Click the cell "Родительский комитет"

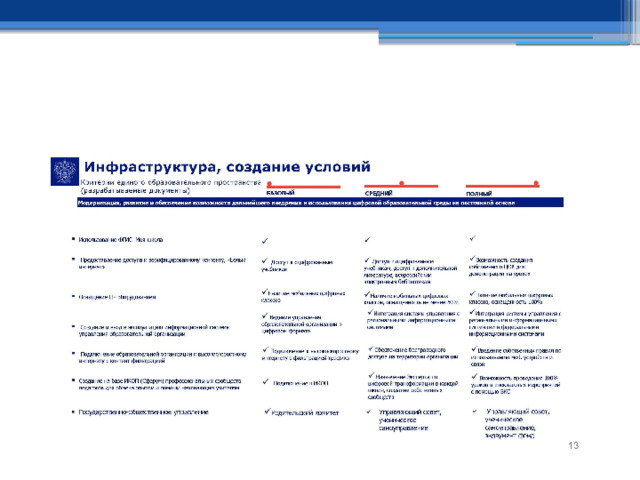[x=305, y=413]
